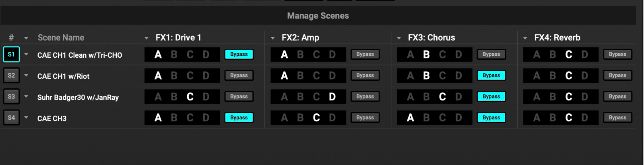Toggle FX1 Drive Bypass for scene S1

click(x=239, y=54)
